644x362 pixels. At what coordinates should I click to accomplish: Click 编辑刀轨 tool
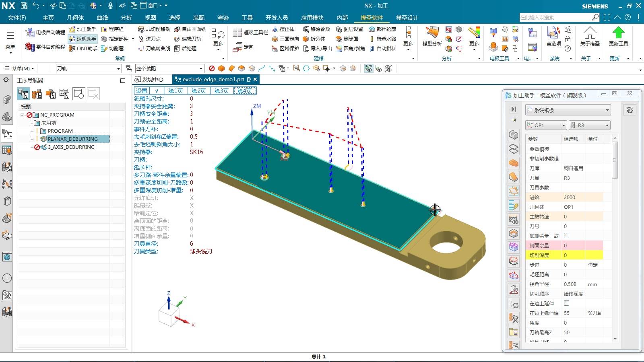pos(188,39)
